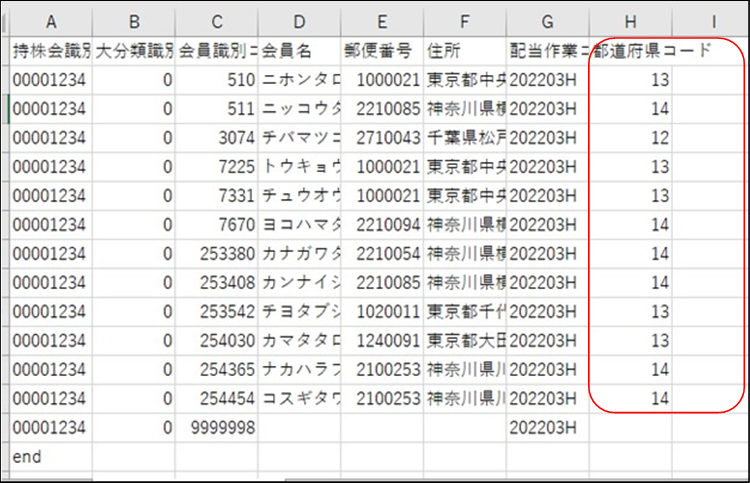Select column F header
This screenshot has width=750, height=483.
coord(465,22)
